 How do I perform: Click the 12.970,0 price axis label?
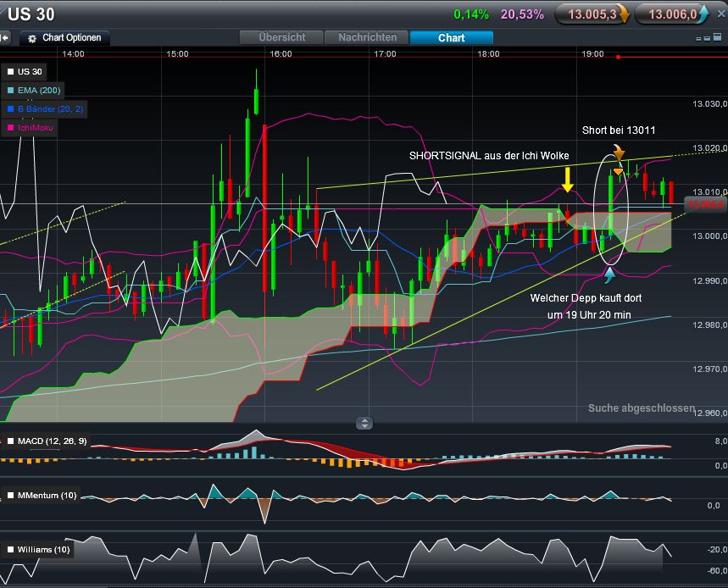tap(710, 369)
